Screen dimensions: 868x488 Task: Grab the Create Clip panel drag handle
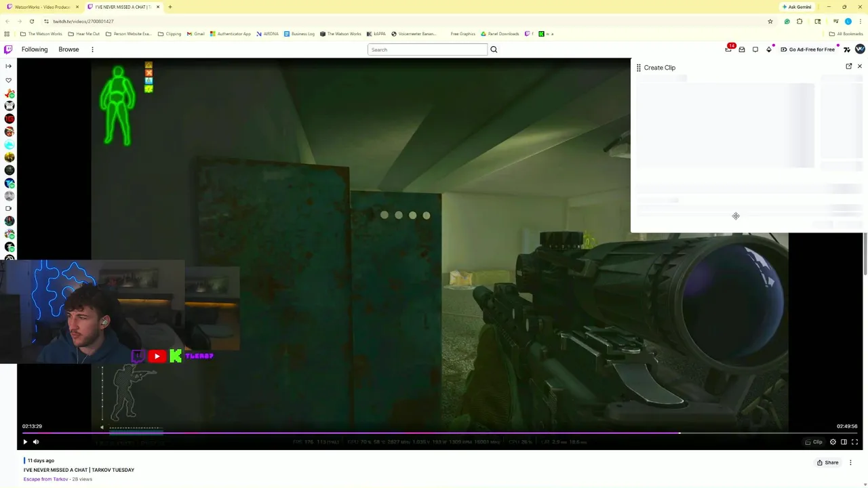(x=638, y=68)
